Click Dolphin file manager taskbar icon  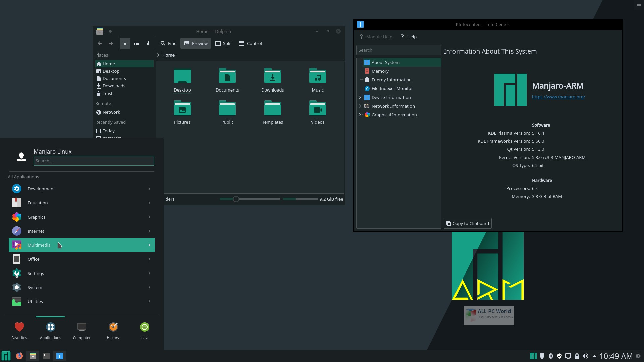[x=33, y=356]
